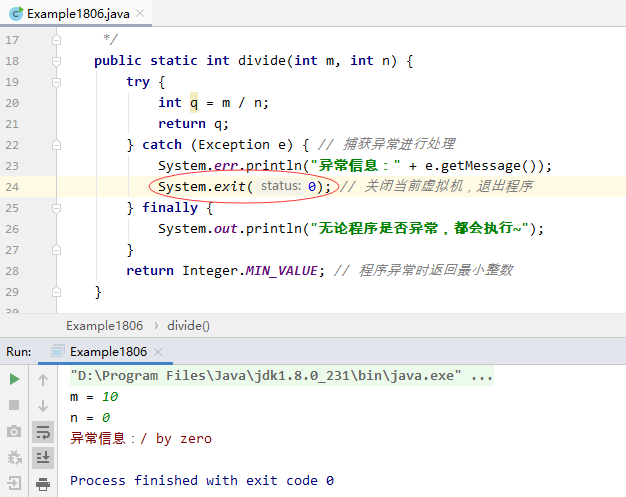Image resolution: width=626 pixels, height=497 pixels.
Task: Collapse the try block at line 19
Action: (x=56, y=82)
